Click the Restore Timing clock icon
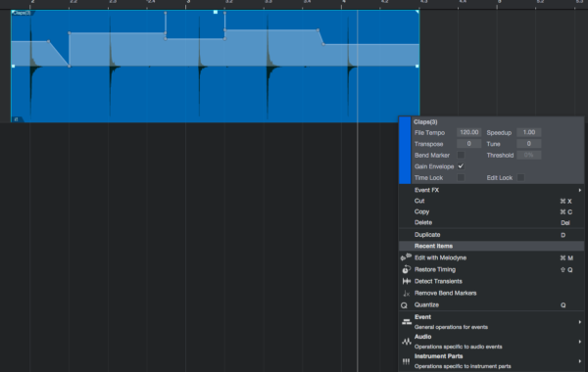 [406, 269]
